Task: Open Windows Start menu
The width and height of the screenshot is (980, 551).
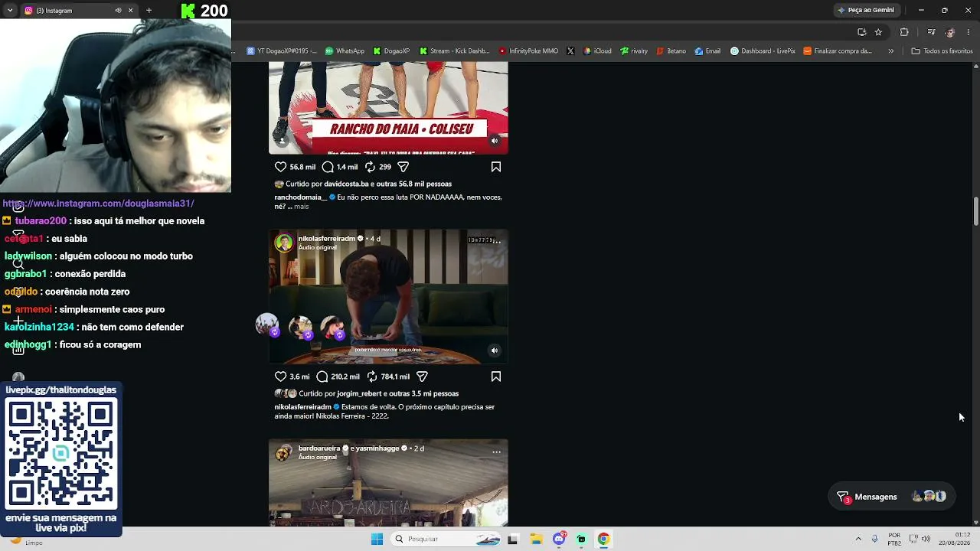Action: 377,539
